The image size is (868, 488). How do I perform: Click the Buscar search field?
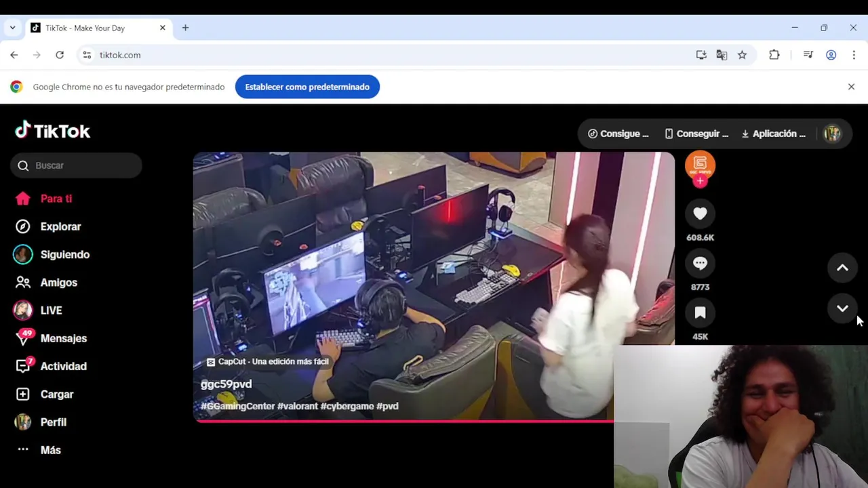[76, 165]
